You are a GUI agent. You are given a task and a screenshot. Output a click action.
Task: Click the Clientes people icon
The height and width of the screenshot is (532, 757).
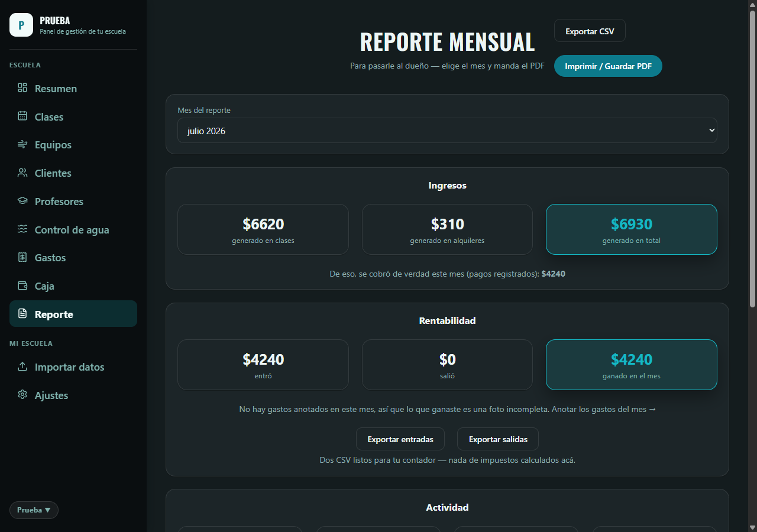pyautogui.click(x=22, y=173)
